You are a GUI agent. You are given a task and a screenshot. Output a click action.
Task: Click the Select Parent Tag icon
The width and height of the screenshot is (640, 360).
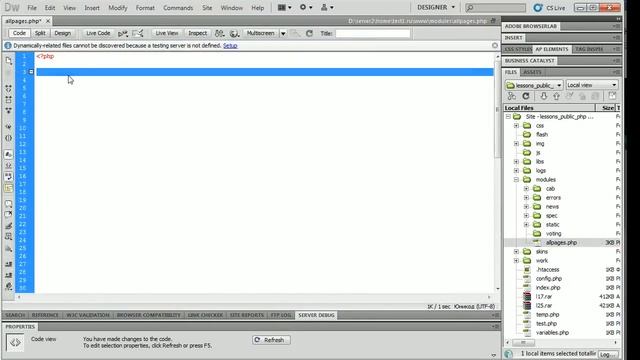[9, 127]
